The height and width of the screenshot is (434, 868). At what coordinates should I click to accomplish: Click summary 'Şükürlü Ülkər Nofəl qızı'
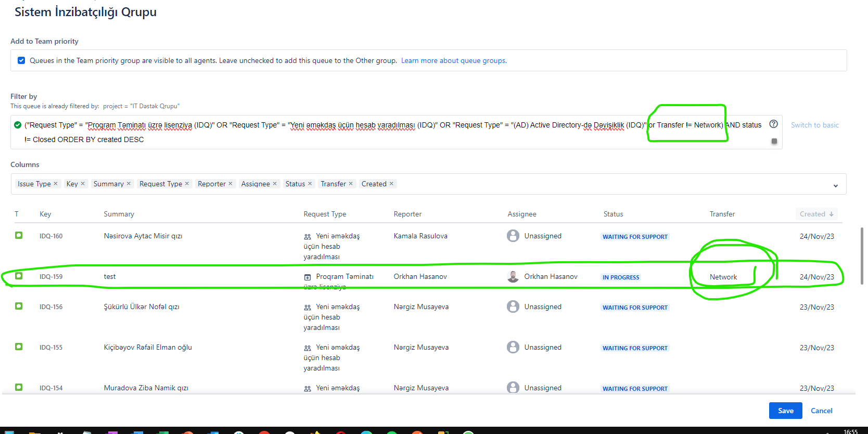(142, 307)
